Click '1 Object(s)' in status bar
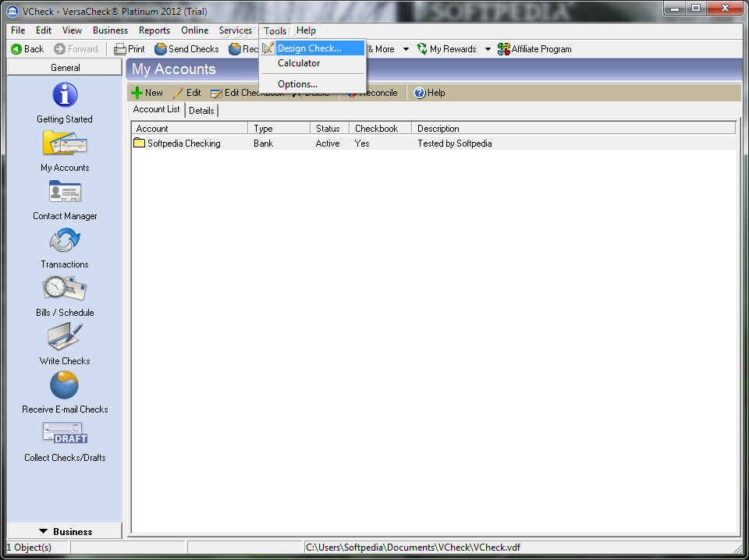The height and width of the screenshot is (560, 749). coord(29,547)
